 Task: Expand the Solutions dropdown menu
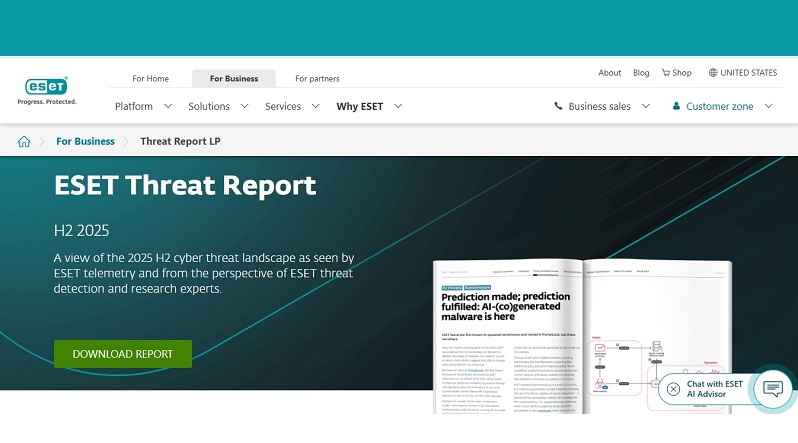tap(218, 106)
